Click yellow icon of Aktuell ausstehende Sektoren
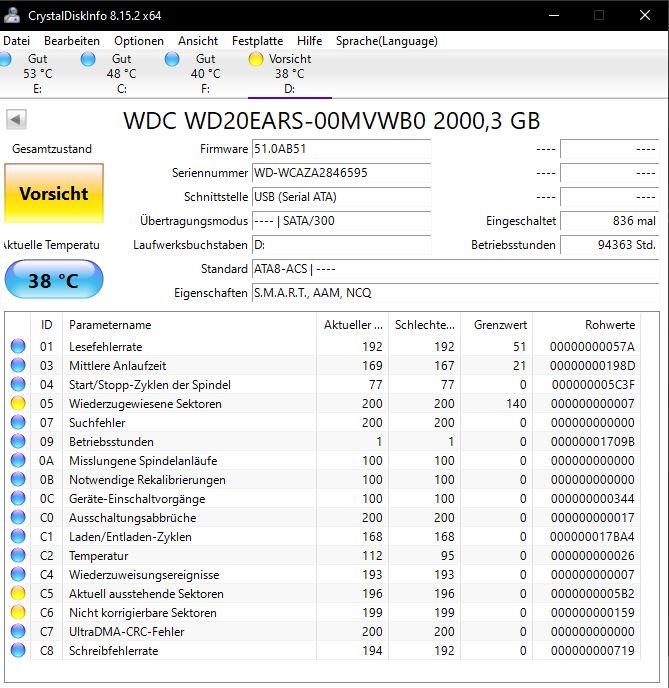 coord(18,593)
